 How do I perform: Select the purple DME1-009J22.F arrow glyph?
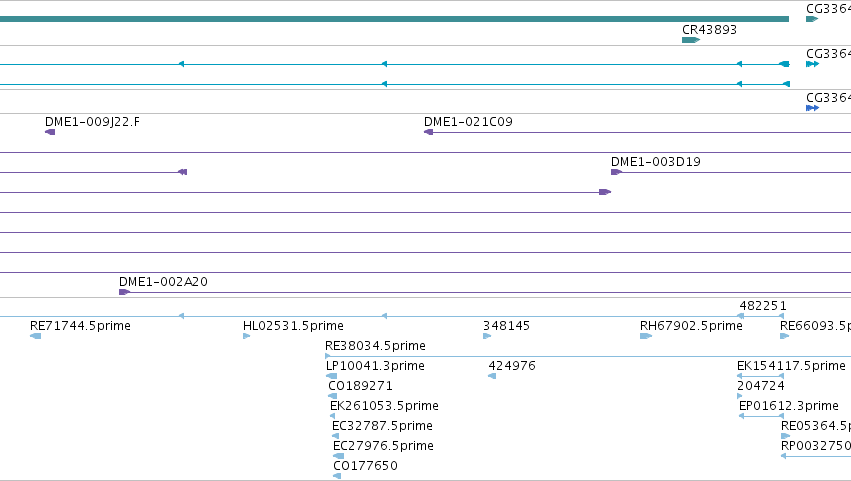tap(50, 132)
